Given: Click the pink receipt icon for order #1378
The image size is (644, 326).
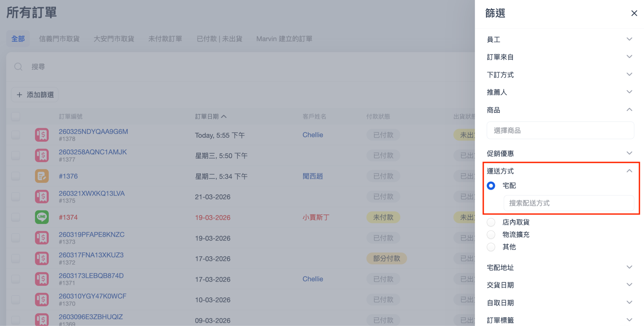Looking at the screenshot, I should coord(42,135).
